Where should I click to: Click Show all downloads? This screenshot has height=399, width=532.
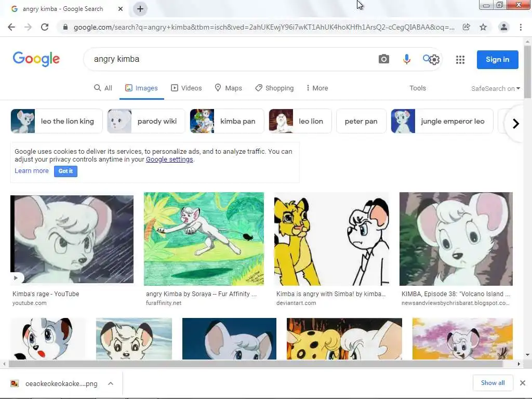coord(493,383)
